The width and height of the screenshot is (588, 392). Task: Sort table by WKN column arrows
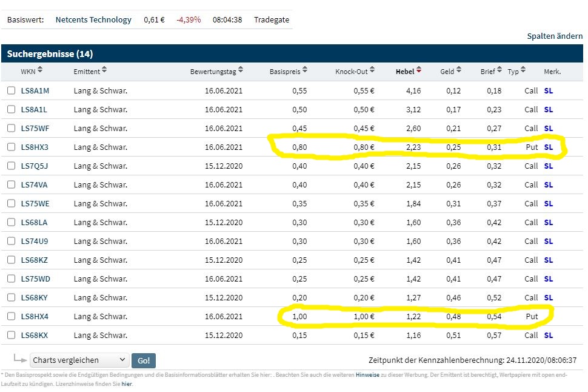click(40, 70)
